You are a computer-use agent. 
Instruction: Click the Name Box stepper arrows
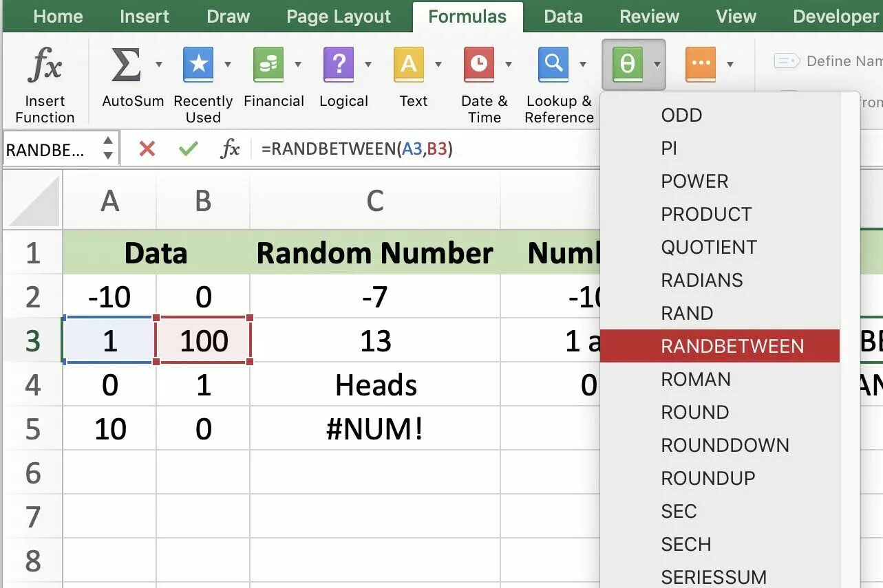[x=108, y=149]
